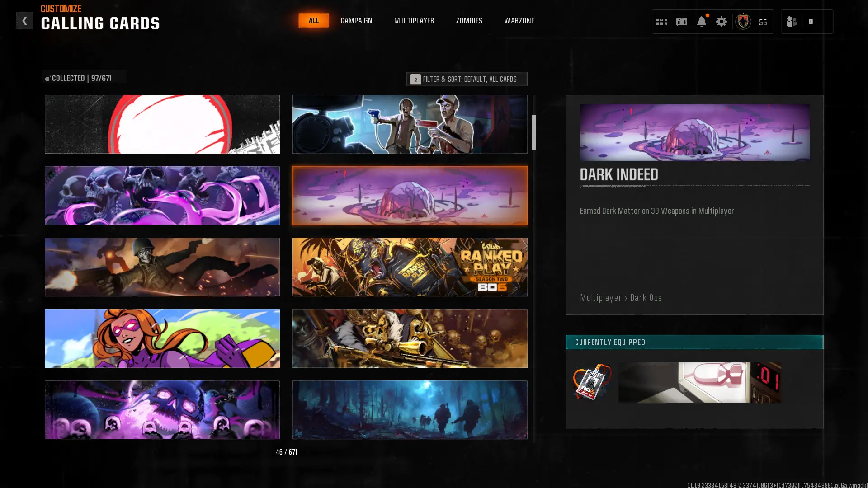The image size is (868, 488).
Task: Select the zombies with water guns card
Action: click(410, 124)
